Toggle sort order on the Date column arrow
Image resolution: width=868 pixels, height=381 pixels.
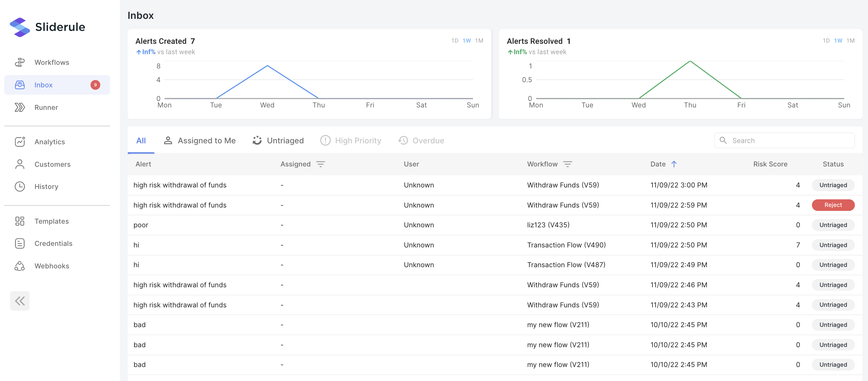(x=674, y=164)
